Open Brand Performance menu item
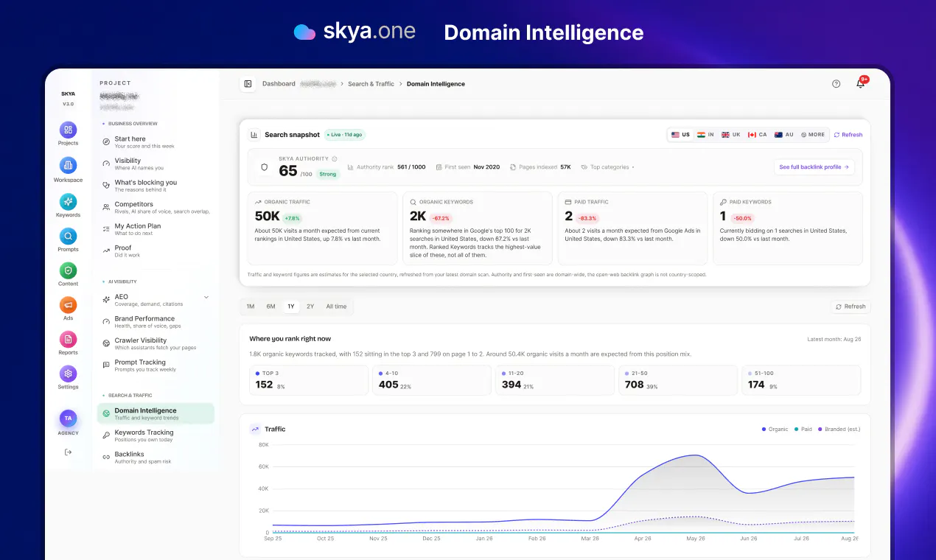 point(156,322)
